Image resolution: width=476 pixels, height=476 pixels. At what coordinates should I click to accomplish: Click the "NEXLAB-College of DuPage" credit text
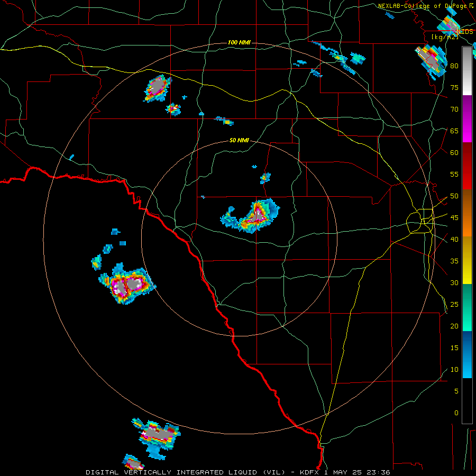[x=423, y=6]
